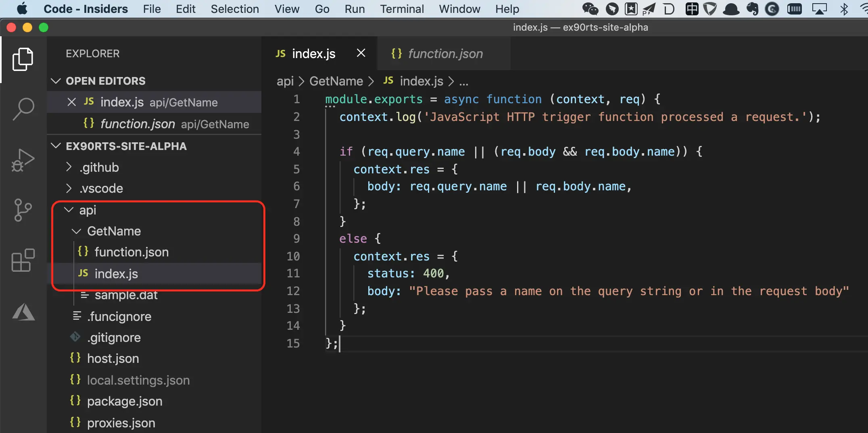Expand the .vscode folder
The height and width of the screenshot is (433, 868).
pyautogui.click(x=69, y=188)
